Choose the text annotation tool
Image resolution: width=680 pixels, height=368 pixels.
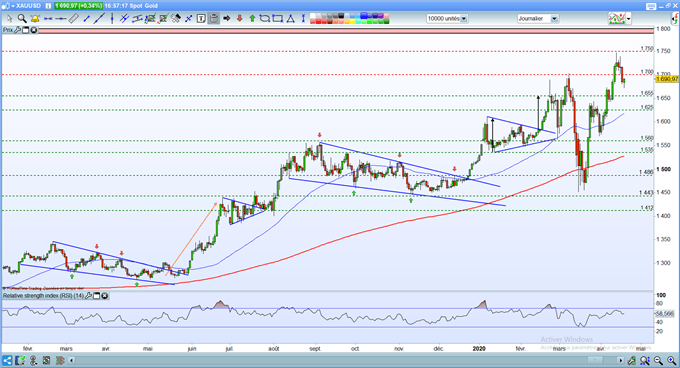[201, 19]
